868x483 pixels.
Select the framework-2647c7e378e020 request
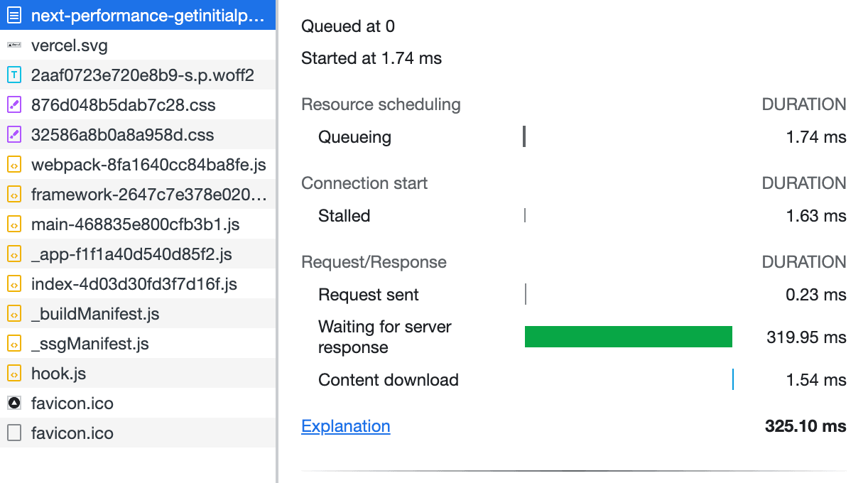[148, 195]
